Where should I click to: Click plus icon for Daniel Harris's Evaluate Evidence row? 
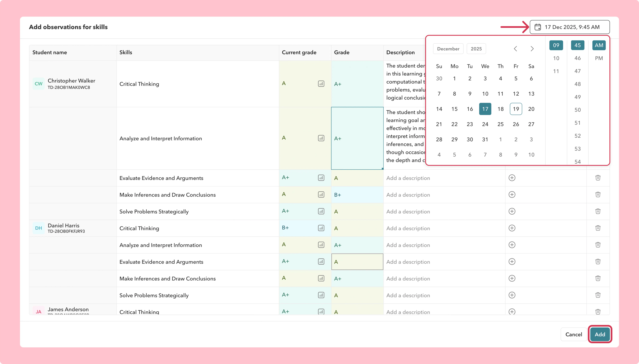[x=512, y=261]
